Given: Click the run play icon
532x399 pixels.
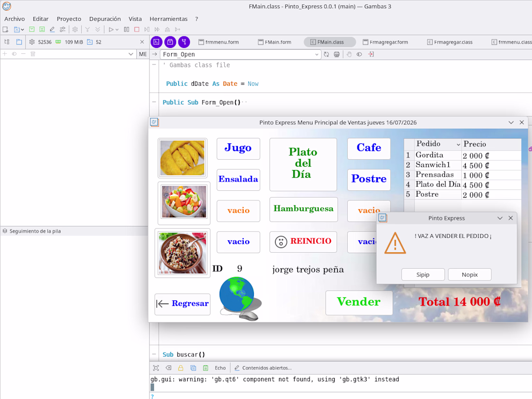Looking at the screenshot, I should click(111, 30).
